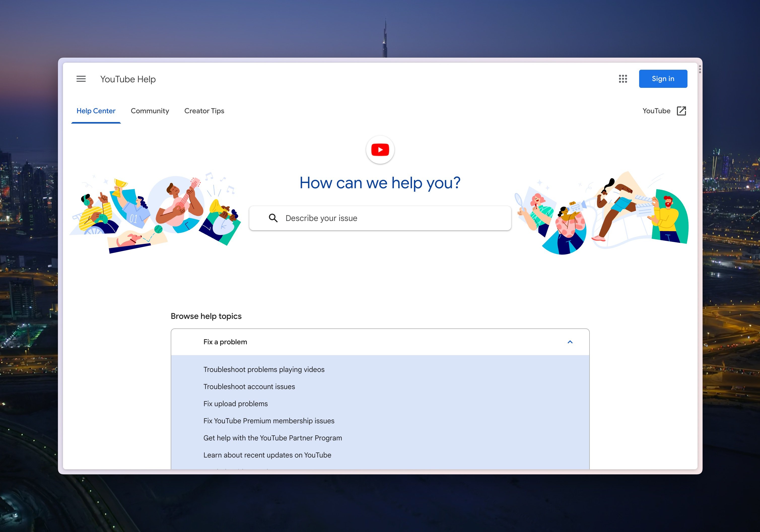Click the Google apps grid icon
Image resolution: width=760 pixels, height=532 pixels.
click(623, 79)
